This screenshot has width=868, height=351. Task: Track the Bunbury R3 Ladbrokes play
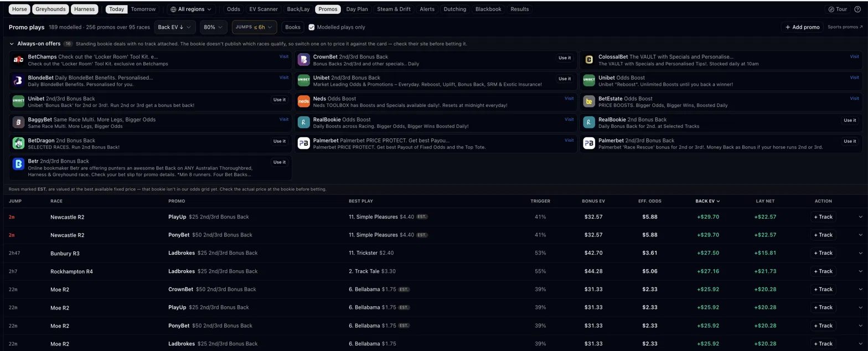[822, 253]
